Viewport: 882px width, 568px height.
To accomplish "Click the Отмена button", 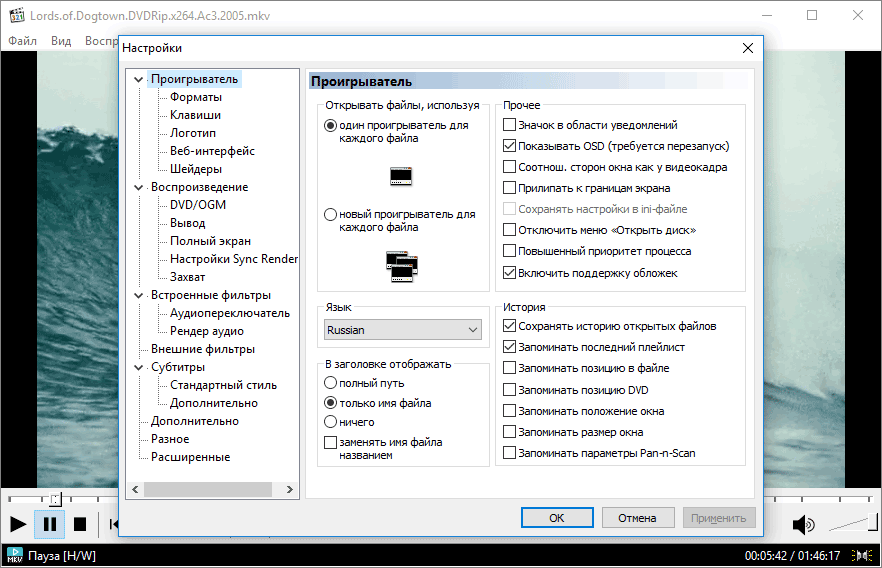I will pyautogui.click(x=637, y=518).
